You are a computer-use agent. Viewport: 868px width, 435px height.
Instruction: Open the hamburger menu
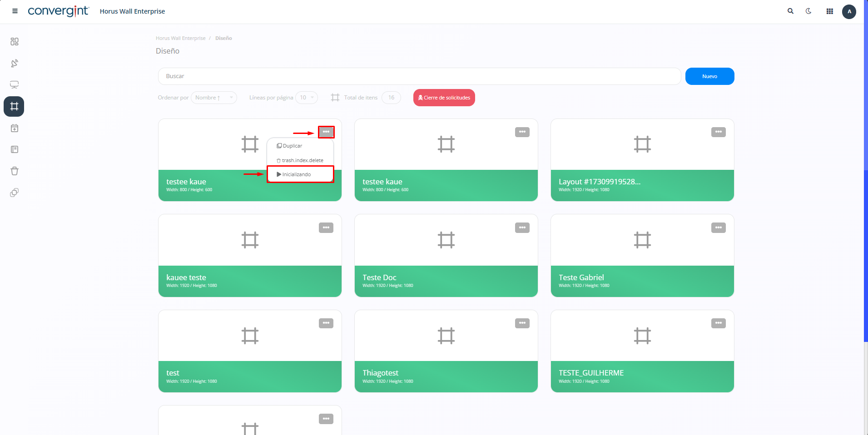[15, 11]
